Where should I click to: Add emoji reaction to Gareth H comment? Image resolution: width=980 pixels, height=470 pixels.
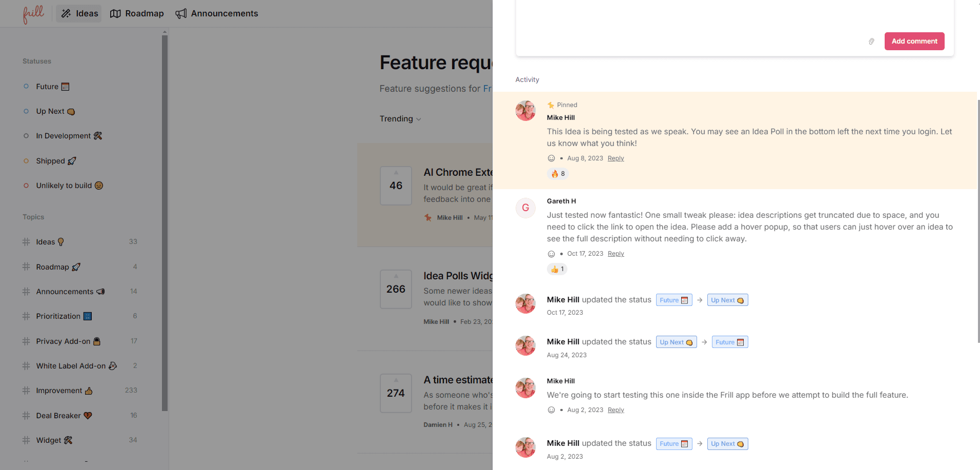coord(552,254)
